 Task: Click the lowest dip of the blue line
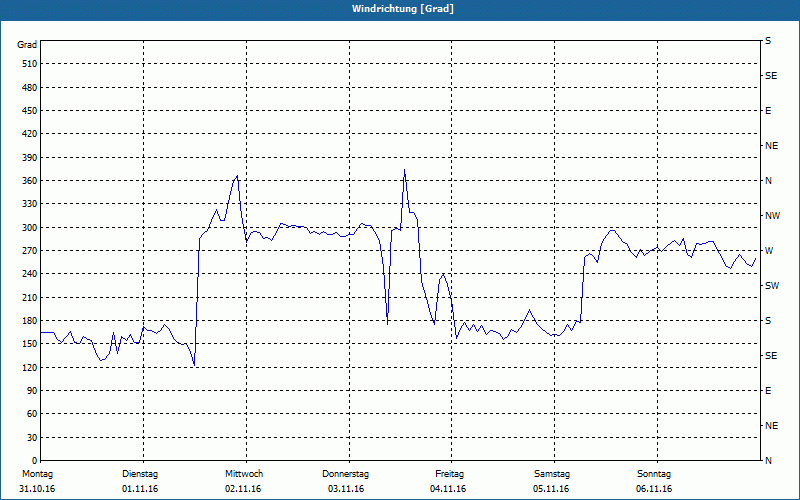[x=194, y=365]
